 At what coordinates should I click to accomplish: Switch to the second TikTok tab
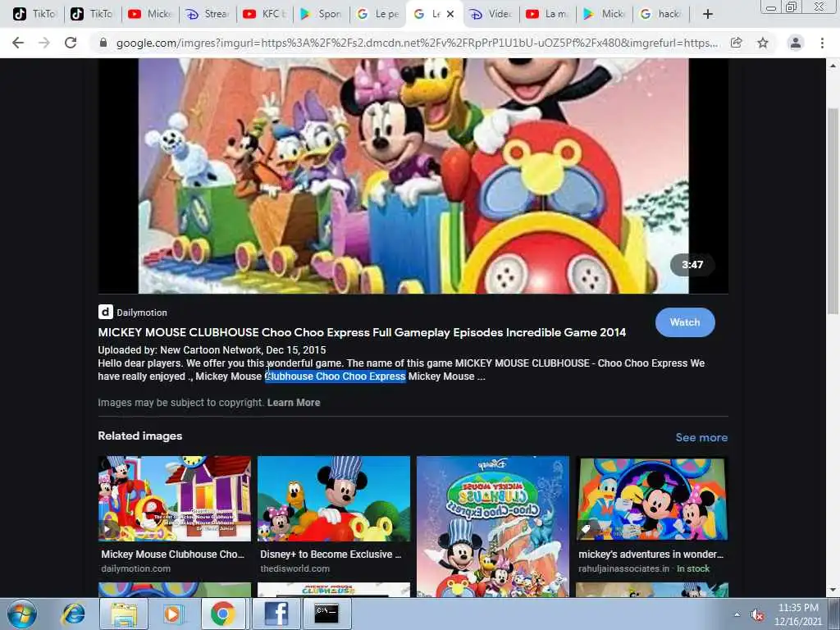coord(92,14)
